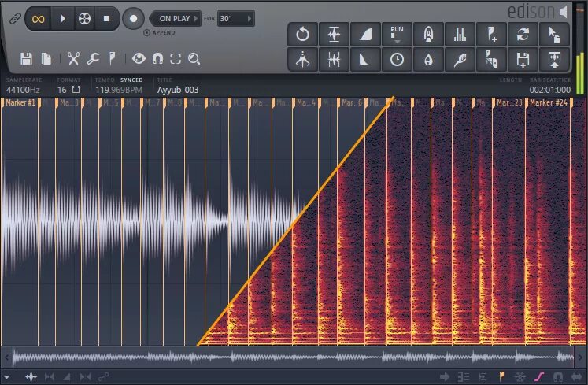The image size is (588, 385).
Task: Toggle the loop playback button
Action: [x=39, y=19]
